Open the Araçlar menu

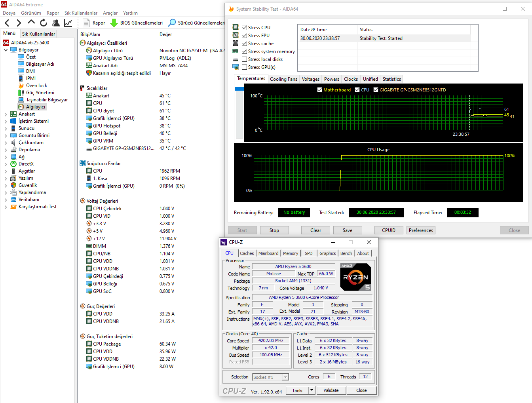click(110, 13)
